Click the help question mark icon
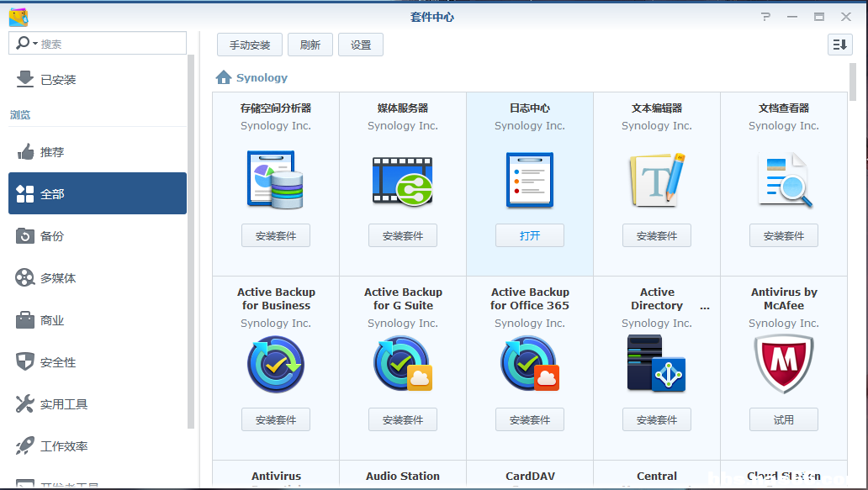 (765, 17)
